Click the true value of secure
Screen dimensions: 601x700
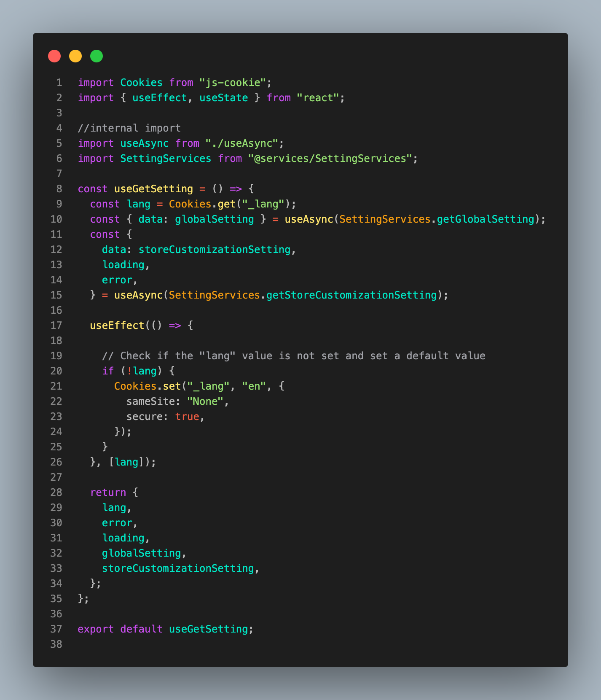pos(187,417)
